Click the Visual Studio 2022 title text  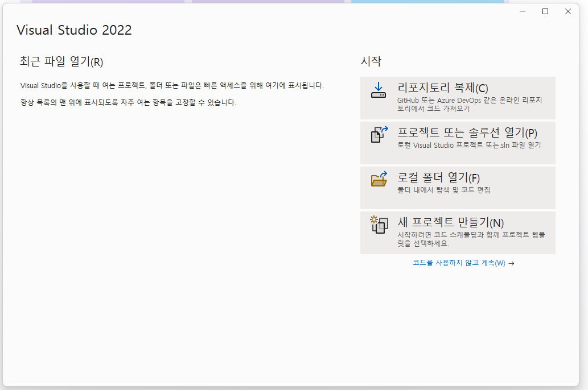point(74,30)
